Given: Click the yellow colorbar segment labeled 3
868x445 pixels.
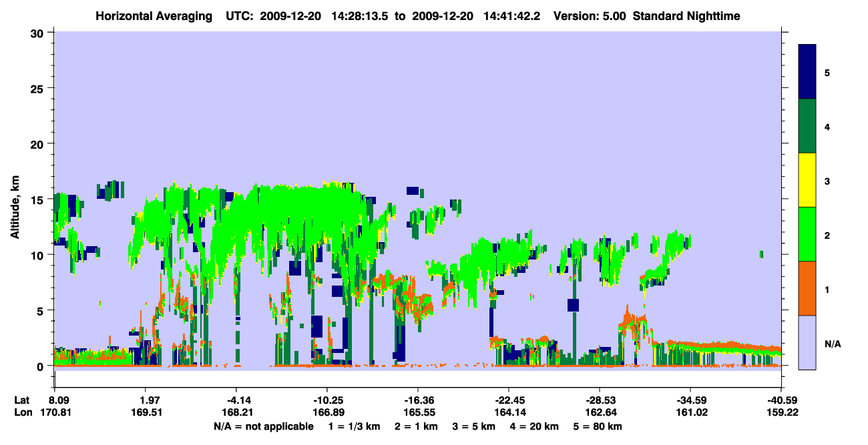Looking at the screenshot, I should 808,180.
